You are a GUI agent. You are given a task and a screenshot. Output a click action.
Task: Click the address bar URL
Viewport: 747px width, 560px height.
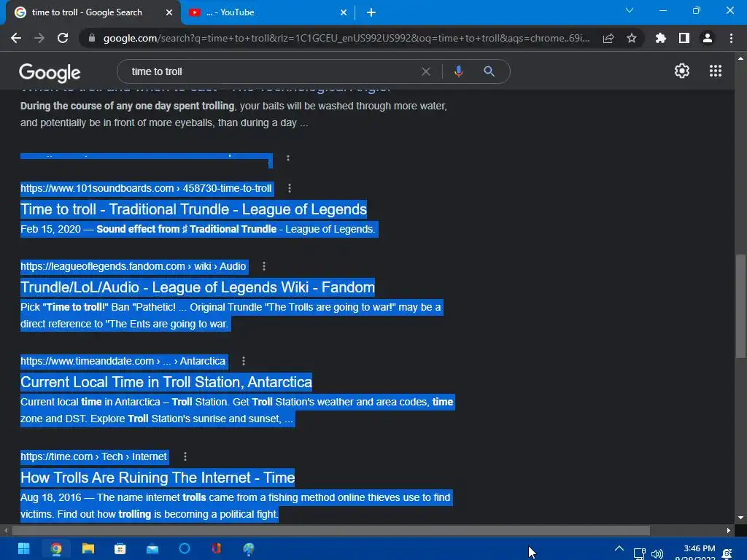click(x=347, y=38)
